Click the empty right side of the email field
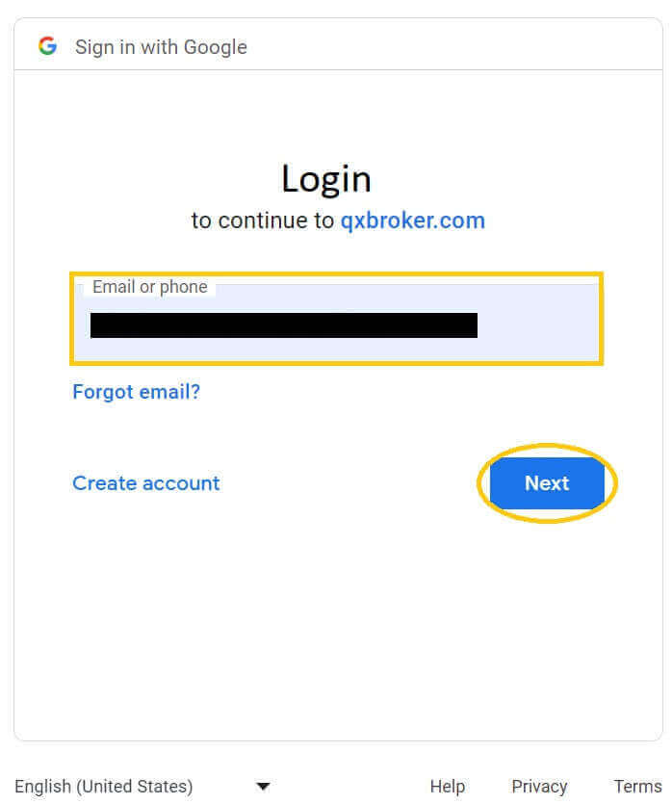 pos(537,325)
